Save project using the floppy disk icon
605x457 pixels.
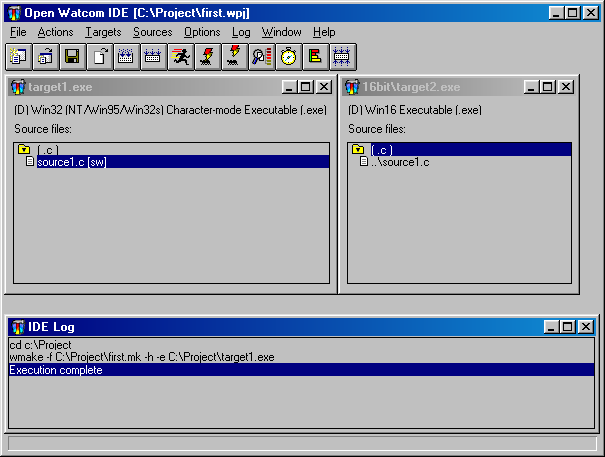click(73, 57)
